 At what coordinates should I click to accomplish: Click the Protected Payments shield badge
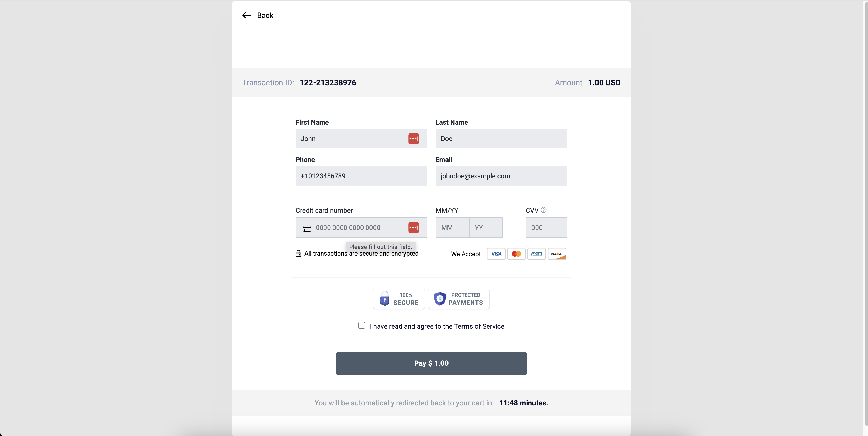tap(459, 299)
